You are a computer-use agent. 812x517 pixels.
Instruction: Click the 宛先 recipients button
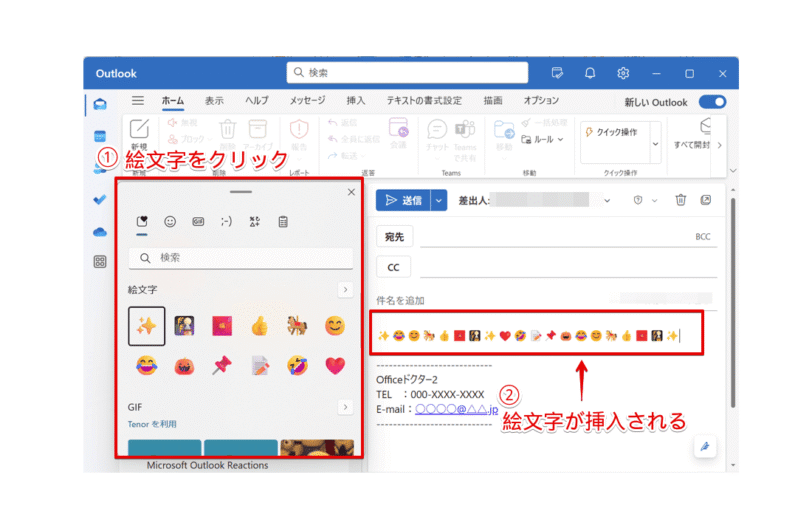click(395, 237)
